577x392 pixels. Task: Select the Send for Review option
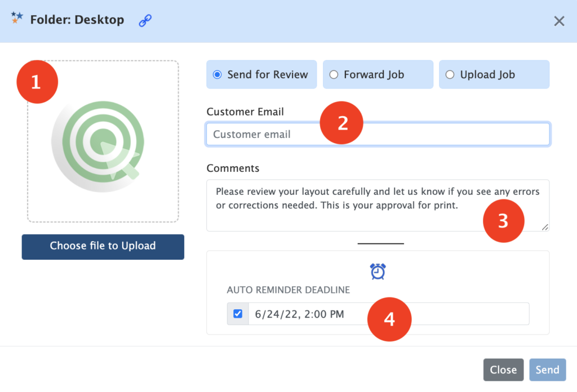click(261, 74)
